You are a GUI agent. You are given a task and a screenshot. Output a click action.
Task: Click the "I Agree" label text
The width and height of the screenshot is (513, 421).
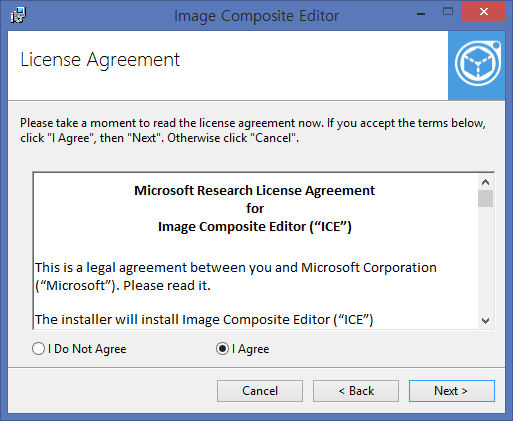(x=251, y=349)
